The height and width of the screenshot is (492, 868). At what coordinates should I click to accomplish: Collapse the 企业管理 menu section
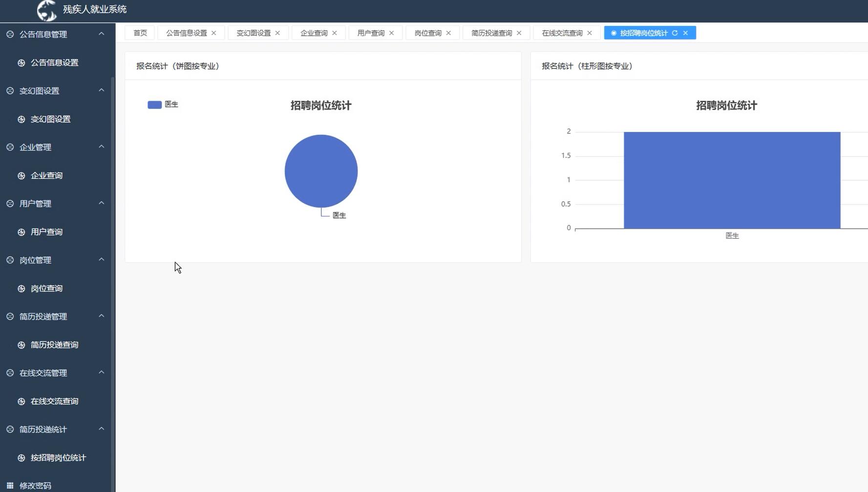[x=102, y=147]
